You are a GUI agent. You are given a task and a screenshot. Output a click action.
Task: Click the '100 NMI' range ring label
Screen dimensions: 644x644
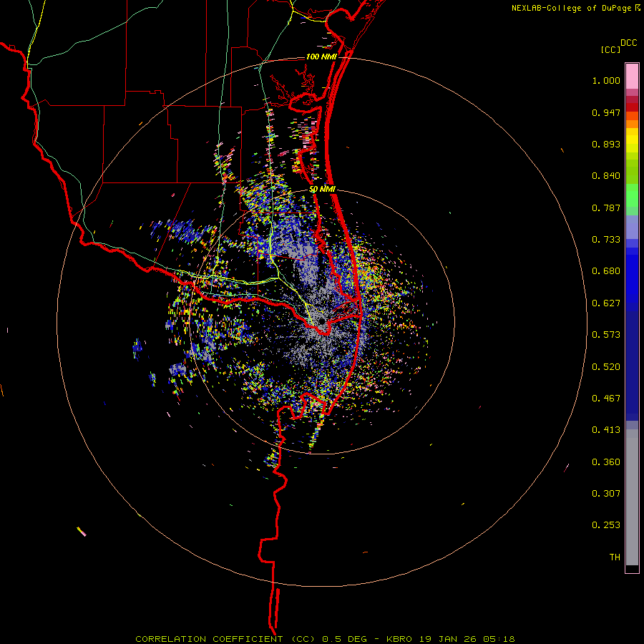pos(321,57)
